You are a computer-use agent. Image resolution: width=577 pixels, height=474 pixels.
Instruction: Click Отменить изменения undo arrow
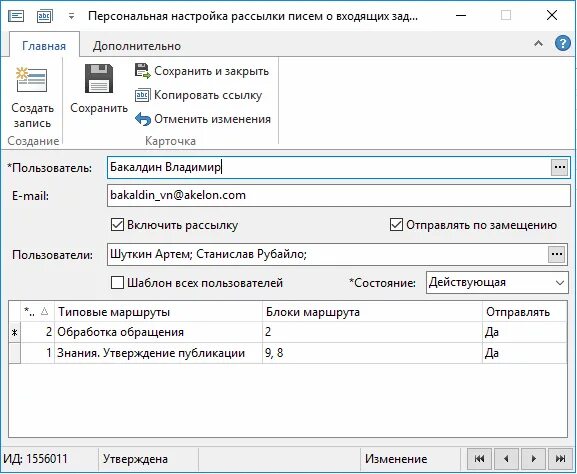coord(143,119)
